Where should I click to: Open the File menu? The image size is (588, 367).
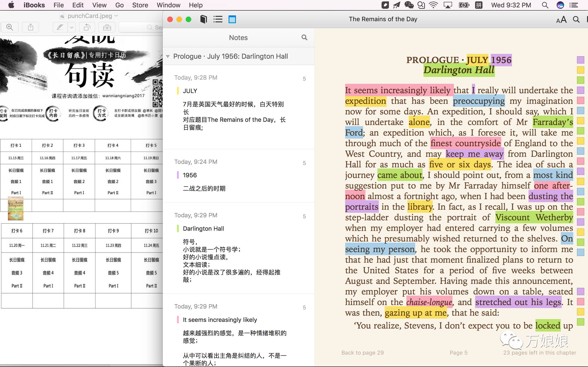[59, 5]
